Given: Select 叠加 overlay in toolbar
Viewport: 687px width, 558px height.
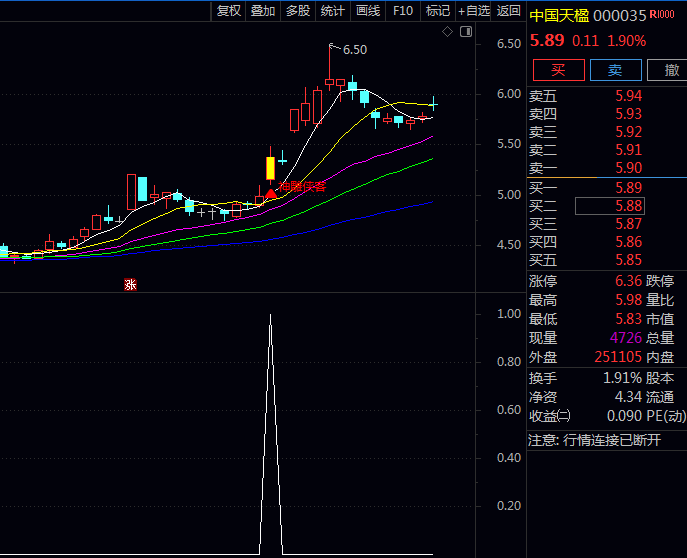Looking at the screenshot, I should point(263,11).
